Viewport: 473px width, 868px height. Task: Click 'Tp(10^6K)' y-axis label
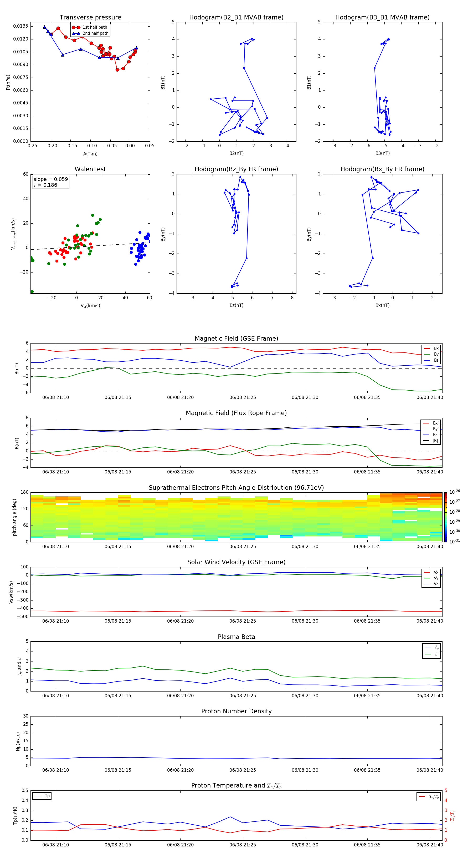tap(15, 815)
